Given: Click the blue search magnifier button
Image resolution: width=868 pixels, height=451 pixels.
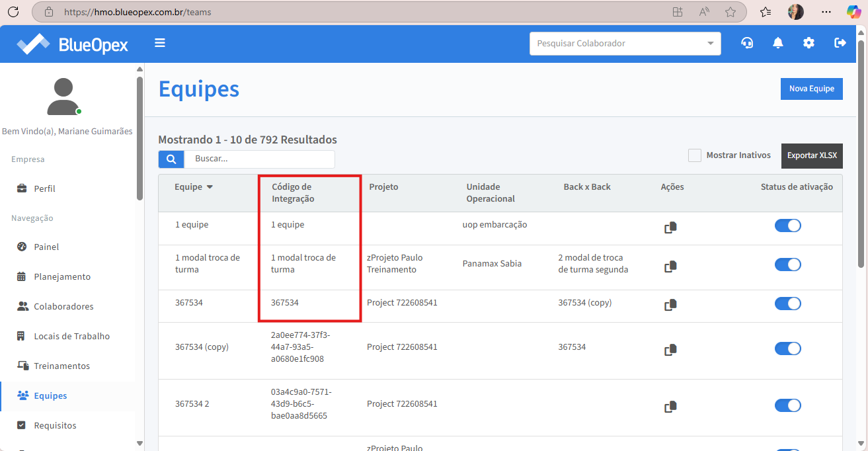Looking at the screenshot, I should 171,159.
